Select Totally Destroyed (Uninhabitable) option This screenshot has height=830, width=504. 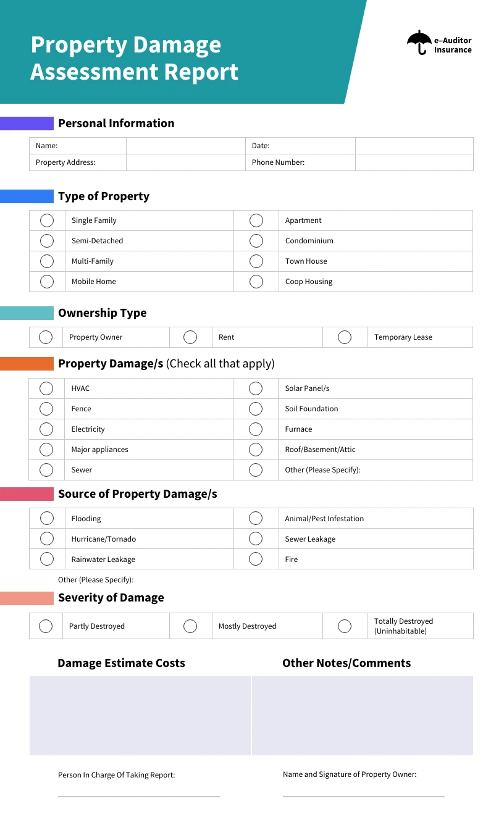tap(345, 626)
